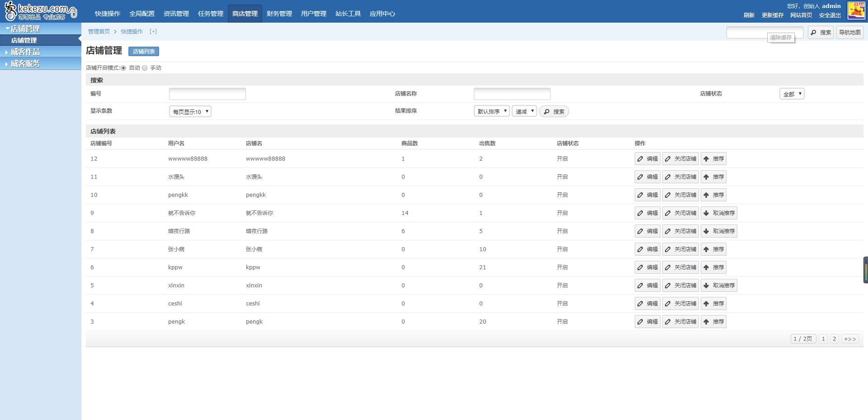Click close shop icon for ceshi

point(668,304)
